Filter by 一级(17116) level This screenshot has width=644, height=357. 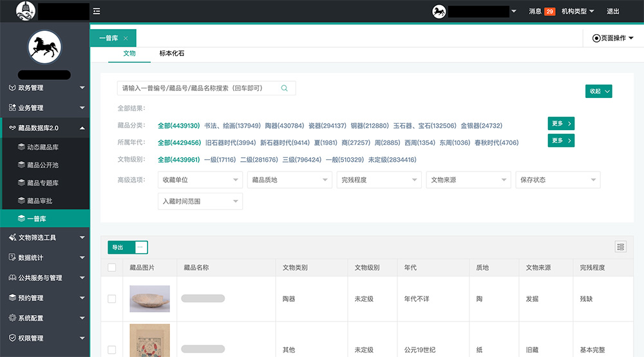click(x=220, y=159)
